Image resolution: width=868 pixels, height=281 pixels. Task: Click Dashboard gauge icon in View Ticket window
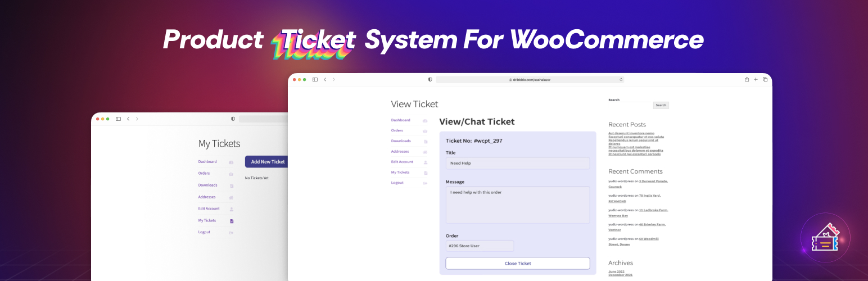pos(425,121)
